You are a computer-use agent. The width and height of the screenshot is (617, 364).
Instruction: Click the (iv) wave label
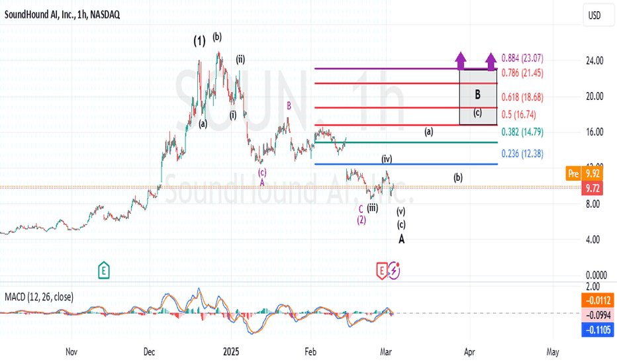[x=387, y=159]
